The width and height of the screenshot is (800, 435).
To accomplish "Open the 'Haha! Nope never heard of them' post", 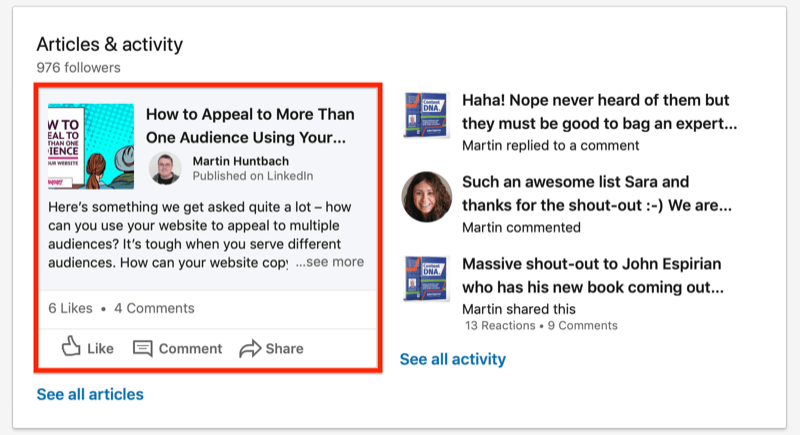I will [x=599, y=113].
